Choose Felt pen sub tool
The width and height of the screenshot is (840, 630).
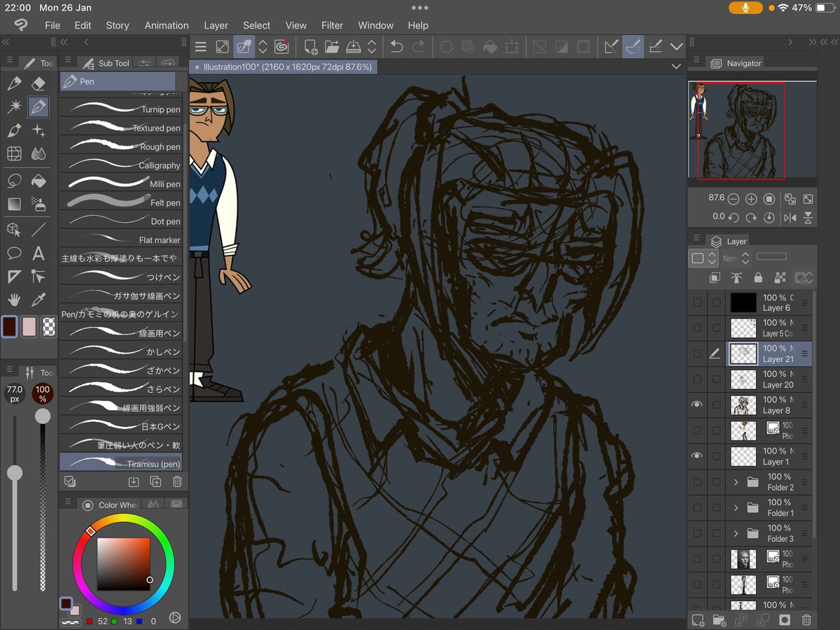coord(120,202)
